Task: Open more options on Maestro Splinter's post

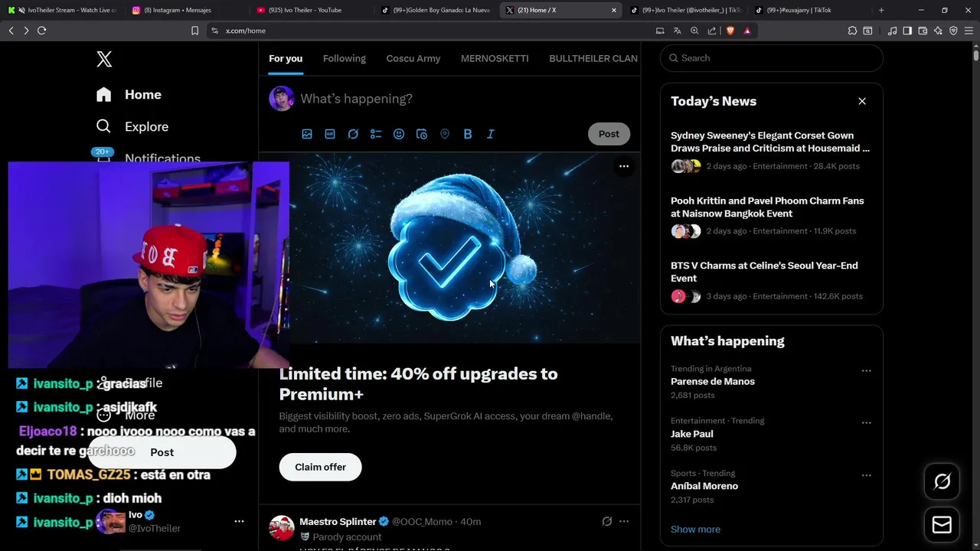Action: pos(624,521)
